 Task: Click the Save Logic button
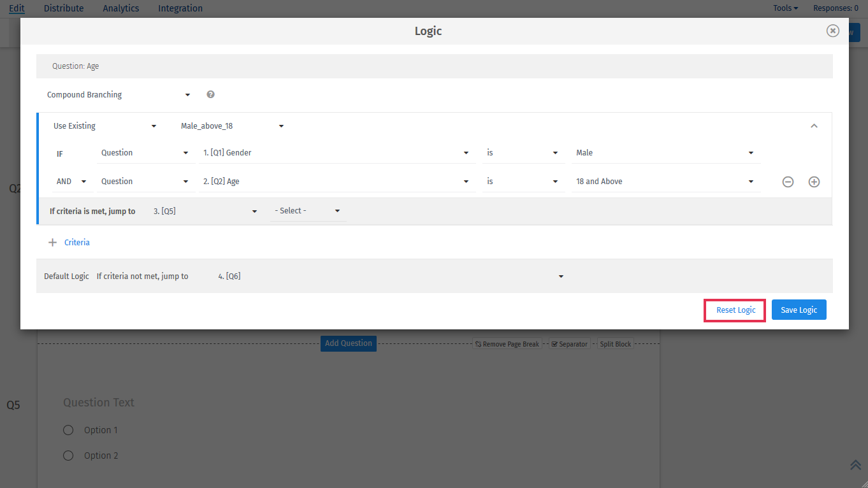(x=799, y=310)
